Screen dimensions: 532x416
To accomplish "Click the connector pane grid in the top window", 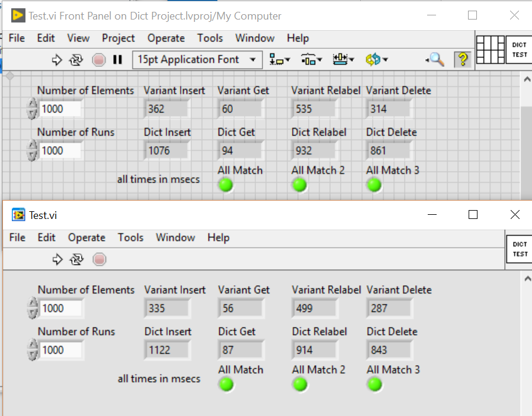I will [x=491, y=50].
